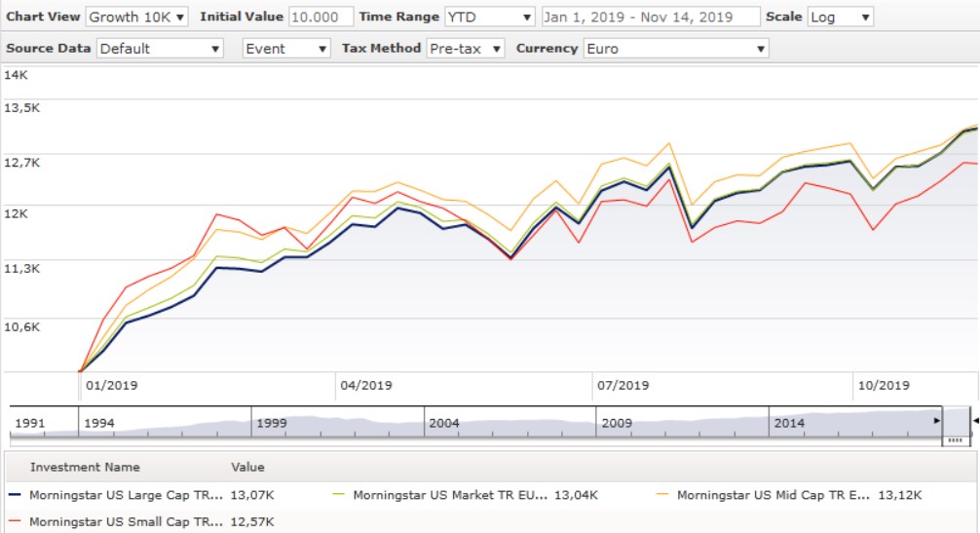980x533 pixels.
Task: Click the Investment Name column header
Action: (x=85, y=467)
